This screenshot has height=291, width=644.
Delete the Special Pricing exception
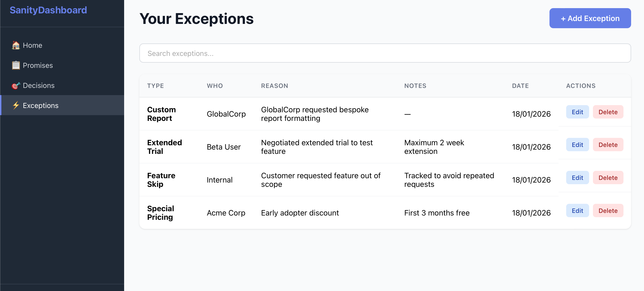click(x=608, y=210)
